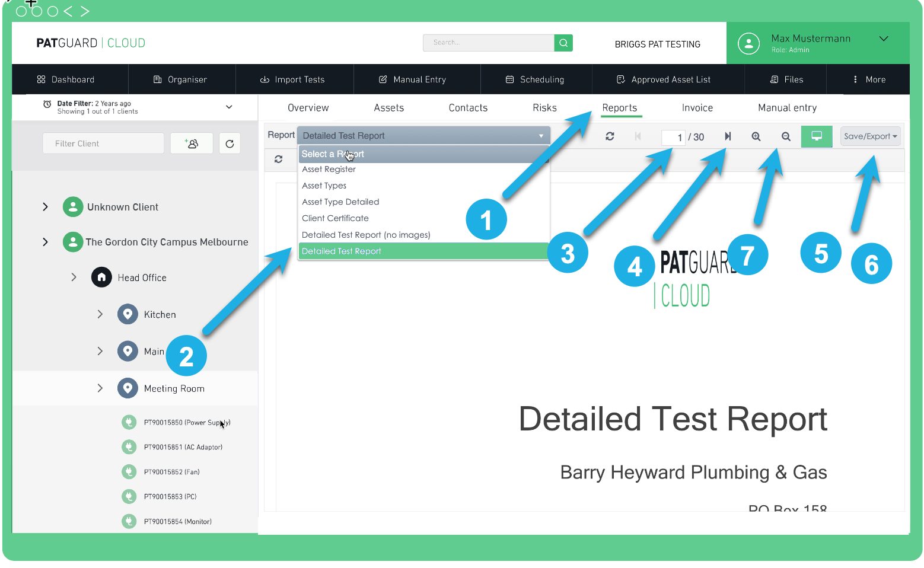Click the Main location pin icon

click(x=128, y=351)
